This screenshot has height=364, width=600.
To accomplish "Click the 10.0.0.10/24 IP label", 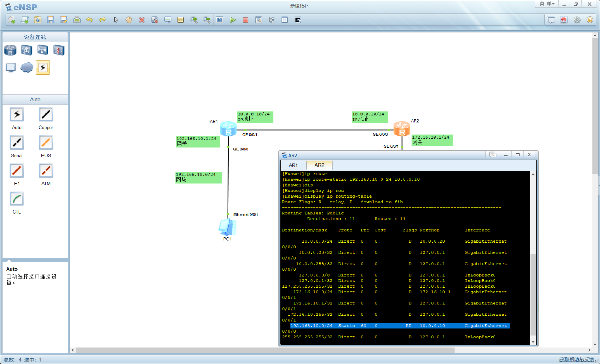I will [x=255, y=117].
